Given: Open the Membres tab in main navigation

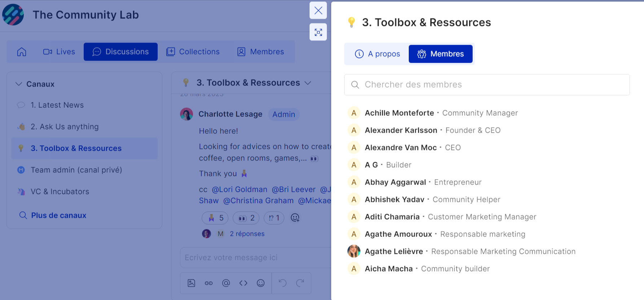Looking at the screenshot, I should click(x=260, y=52).
